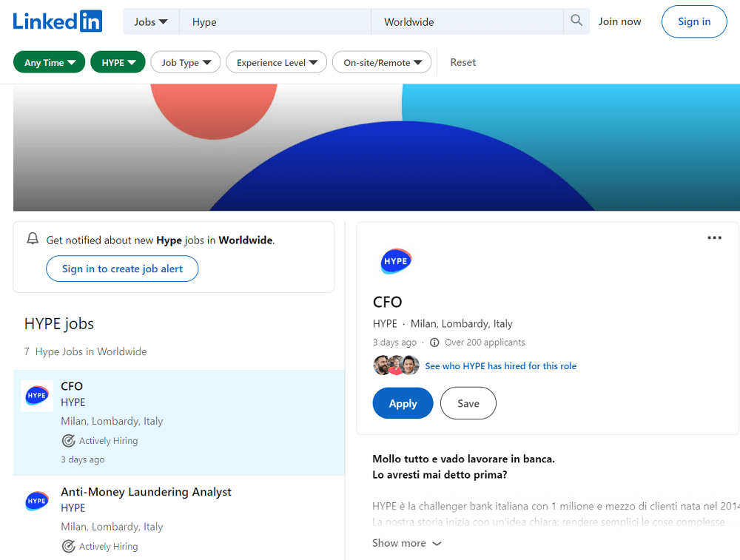Click the Sign in button
Screen dimensions: 740x560
tap(694, 21)
